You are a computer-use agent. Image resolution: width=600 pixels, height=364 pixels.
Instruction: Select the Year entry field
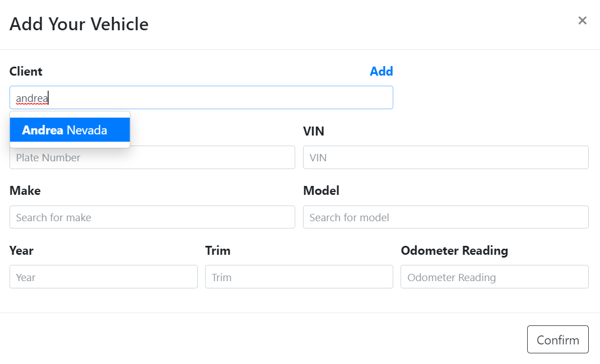[x=103, y=277]
